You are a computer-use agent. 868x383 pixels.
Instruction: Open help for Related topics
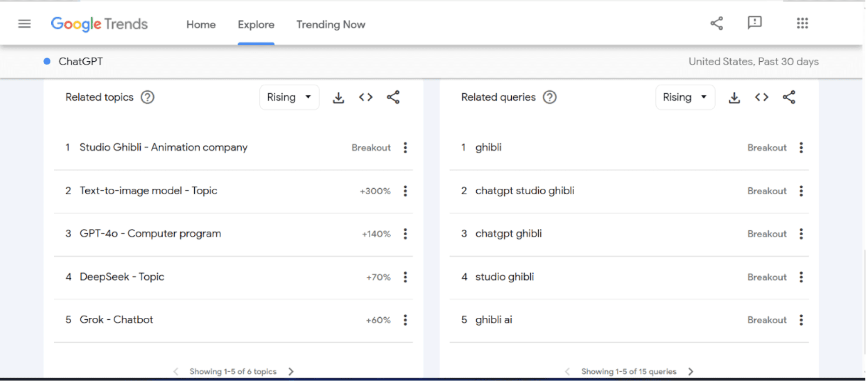(x=148, y=97)
